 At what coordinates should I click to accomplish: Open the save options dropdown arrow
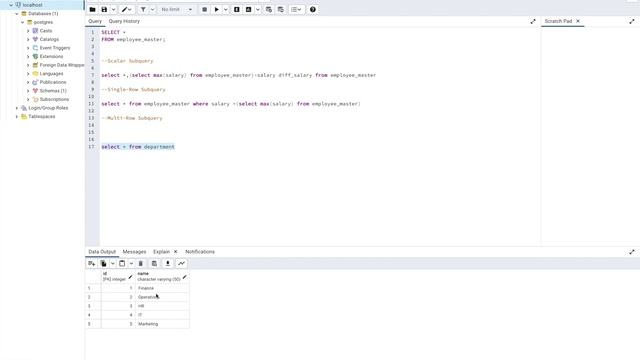pyautogui.click(x=113, y=9)
